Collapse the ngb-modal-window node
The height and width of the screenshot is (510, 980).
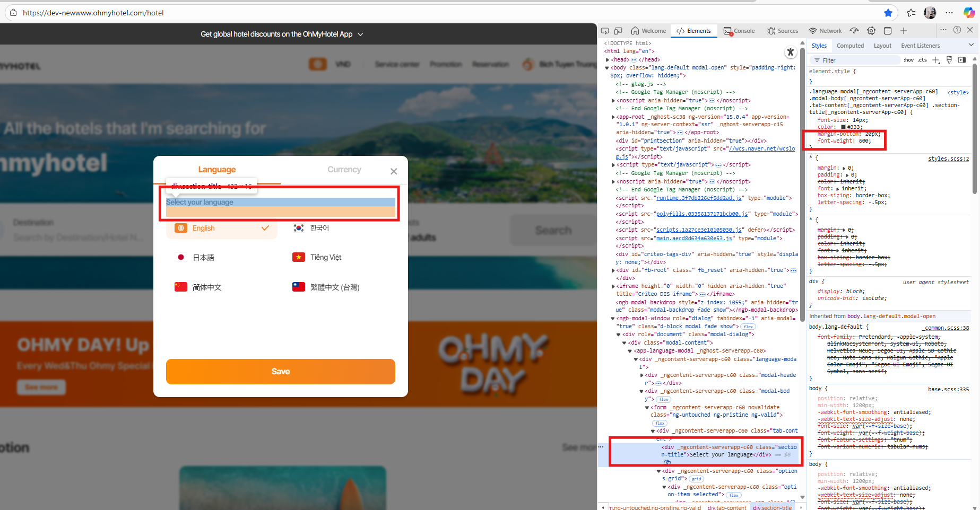613,319
